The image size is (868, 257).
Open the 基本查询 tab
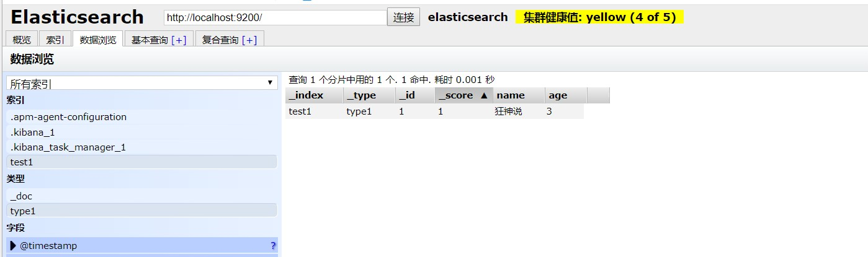150,40
